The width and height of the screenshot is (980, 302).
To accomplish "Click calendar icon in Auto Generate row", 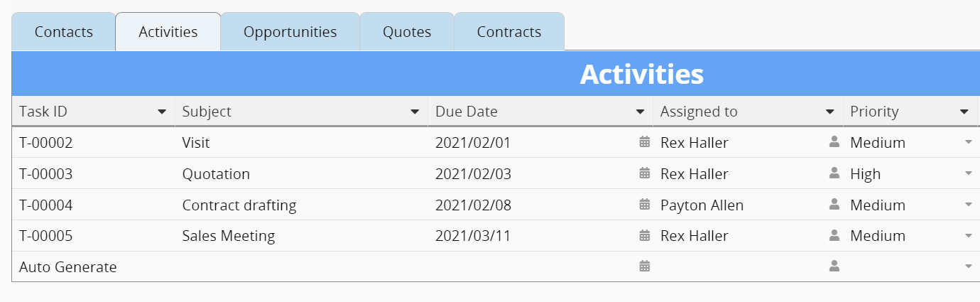I will [x=645, y=266].
